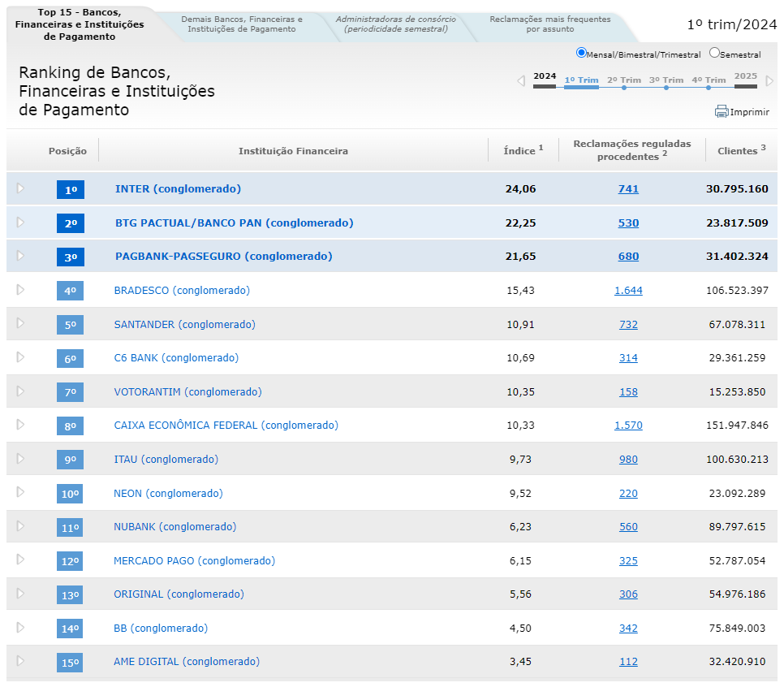
Task: Expand the VOTORANTIM row
Action: click(x=20, y=391)
